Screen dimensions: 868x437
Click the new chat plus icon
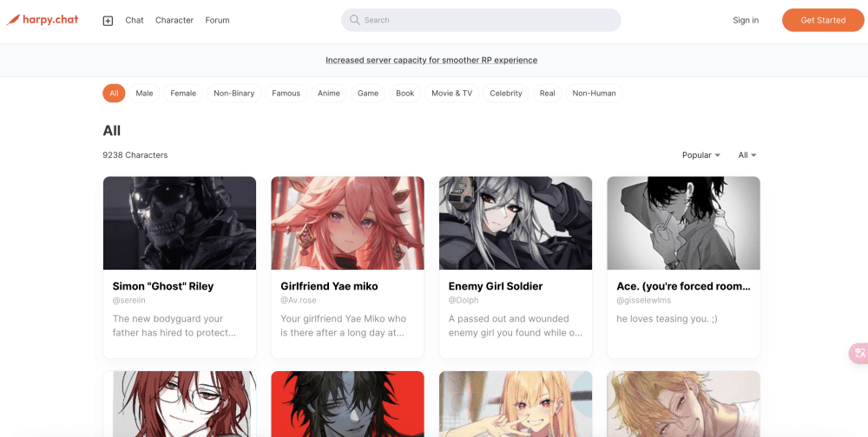[108, 21]
